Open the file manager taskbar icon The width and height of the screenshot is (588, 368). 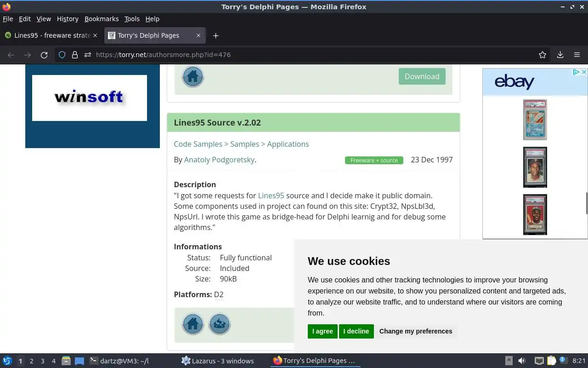pos(66,361)
